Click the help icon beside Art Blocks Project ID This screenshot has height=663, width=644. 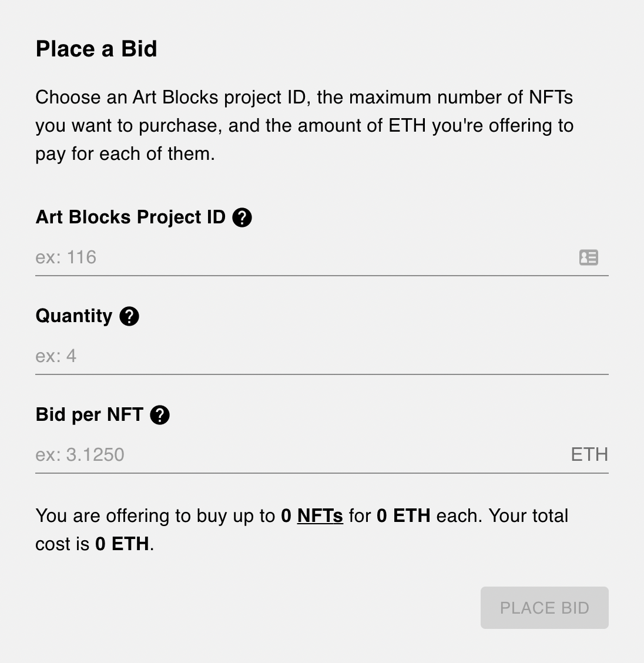[x=242, y=217]
